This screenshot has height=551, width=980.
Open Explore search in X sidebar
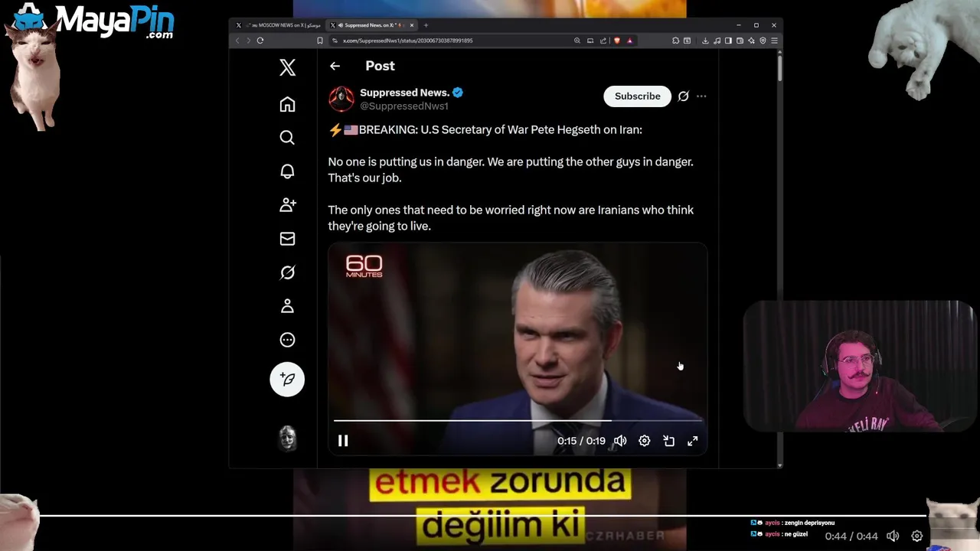[287, 138]
